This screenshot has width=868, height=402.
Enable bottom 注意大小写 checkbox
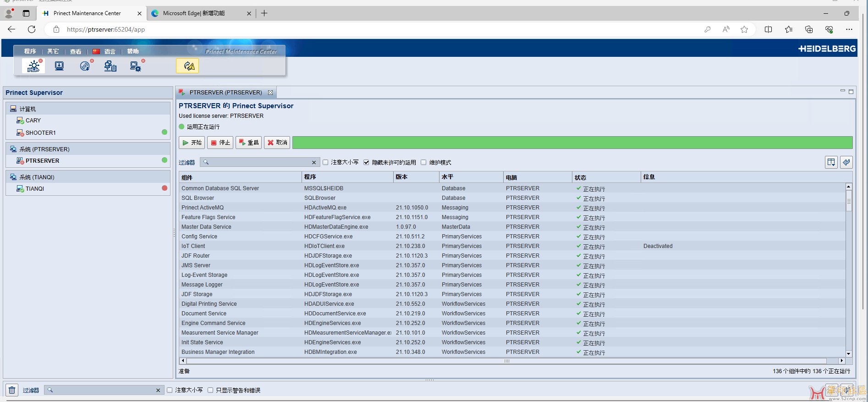point(170,390)
